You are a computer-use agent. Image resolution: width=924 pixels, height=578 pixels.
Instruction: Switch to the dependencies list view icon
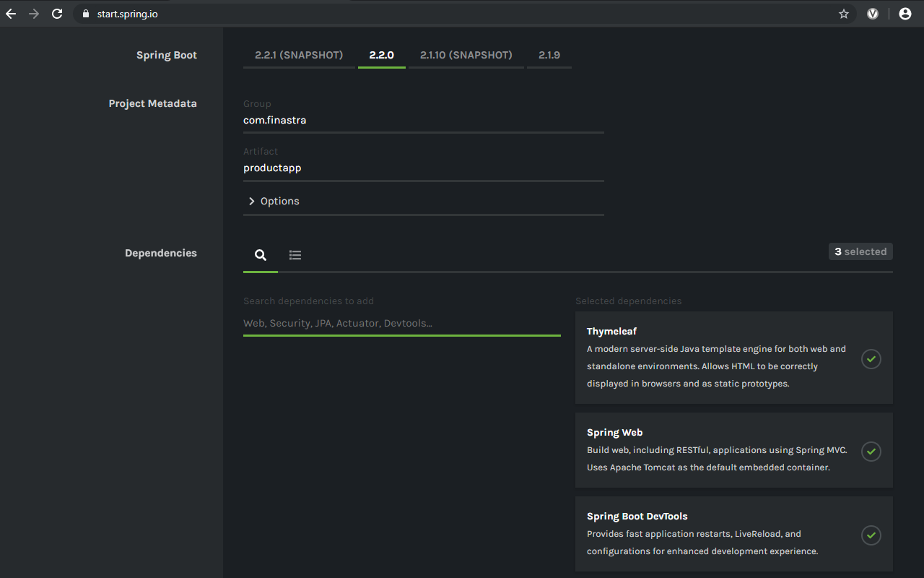(295, 255)
